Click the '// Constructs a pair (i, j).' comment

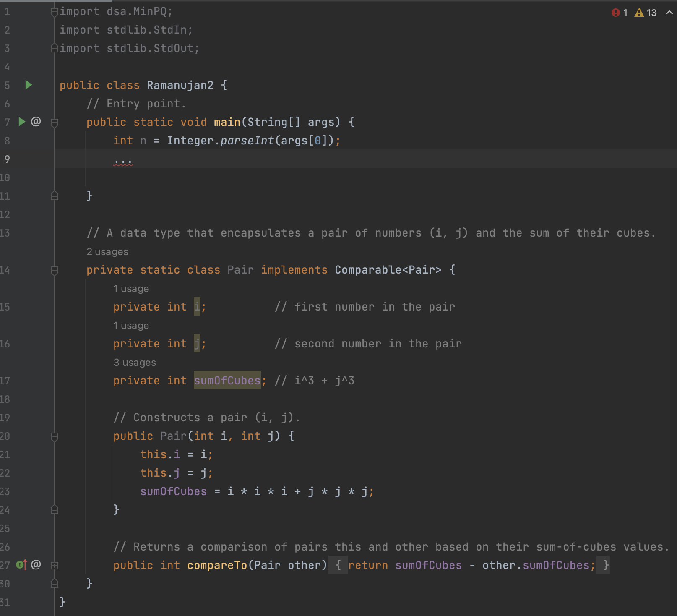coord(207,418)
